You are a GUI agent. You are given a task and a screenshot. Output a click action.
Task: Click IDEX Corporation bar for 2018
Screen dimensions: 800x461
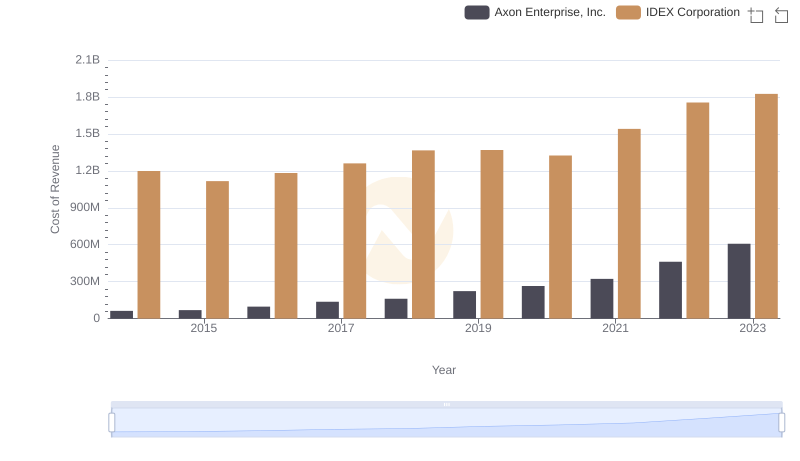pos(423,234)
